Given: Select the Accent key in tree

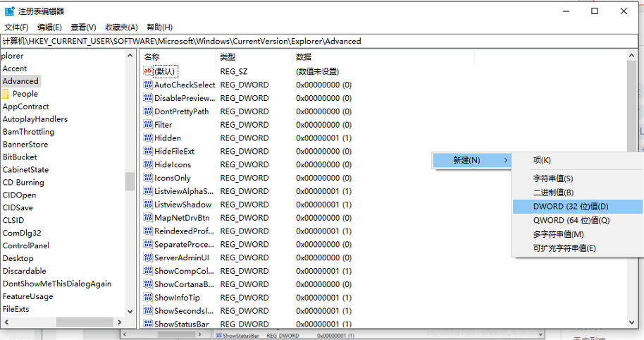Looking at the screenshot, I should (15, 68).
